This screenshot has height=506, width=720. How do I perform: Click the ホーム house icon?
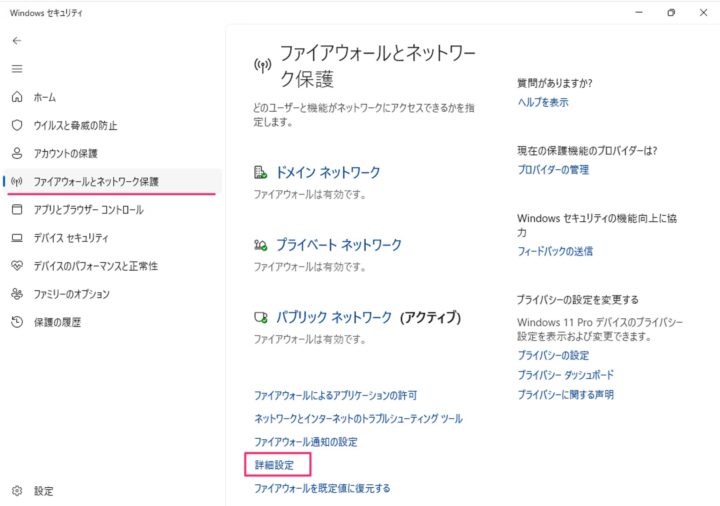[x=17, y=97]
